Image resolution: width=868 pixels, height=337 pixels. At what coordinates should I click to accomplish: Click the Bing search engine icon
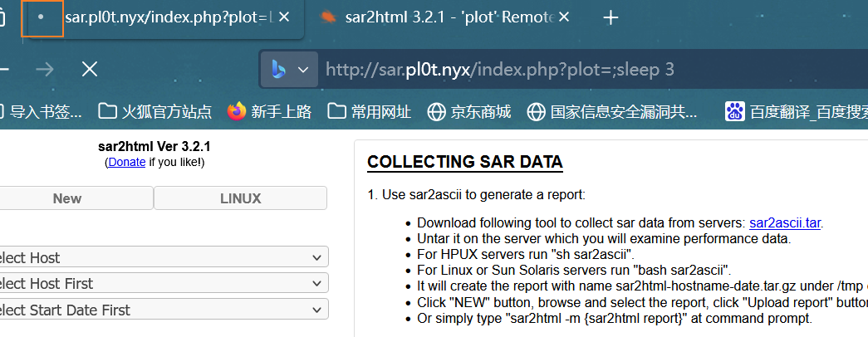pyautogui.click(x=278, y=69)
